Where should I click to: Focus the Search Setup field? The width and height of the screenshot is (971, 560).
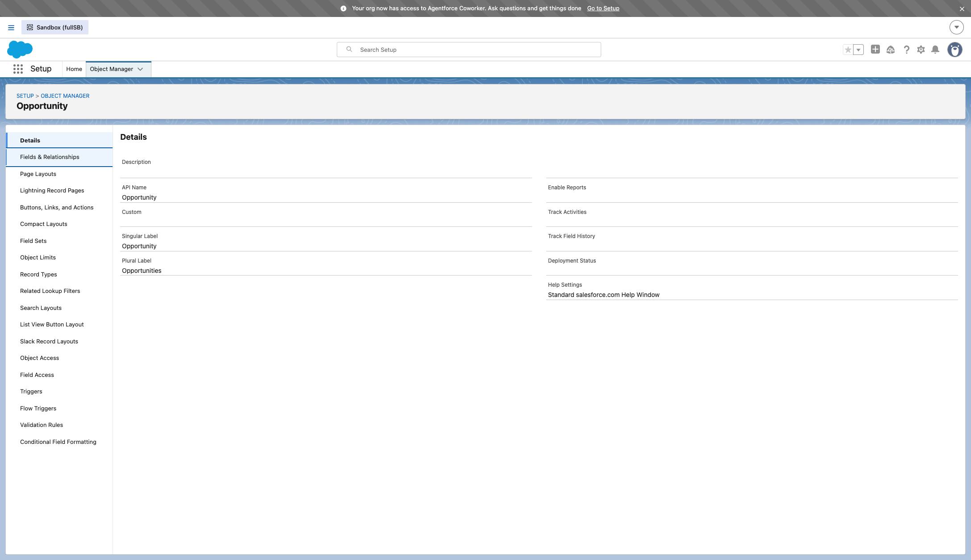point(469,50)
